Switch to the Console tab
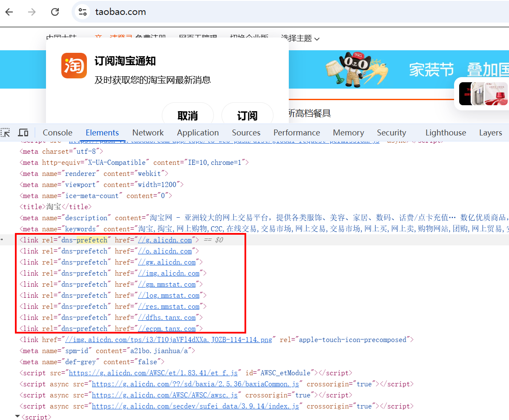Screen dimensions: 509x420 pos(58,132)
